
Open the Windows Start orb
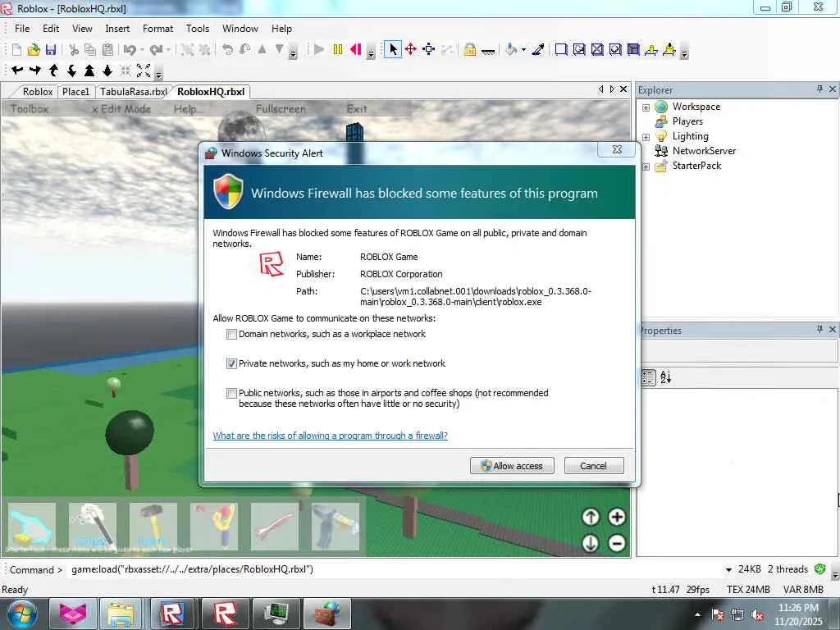22,614
